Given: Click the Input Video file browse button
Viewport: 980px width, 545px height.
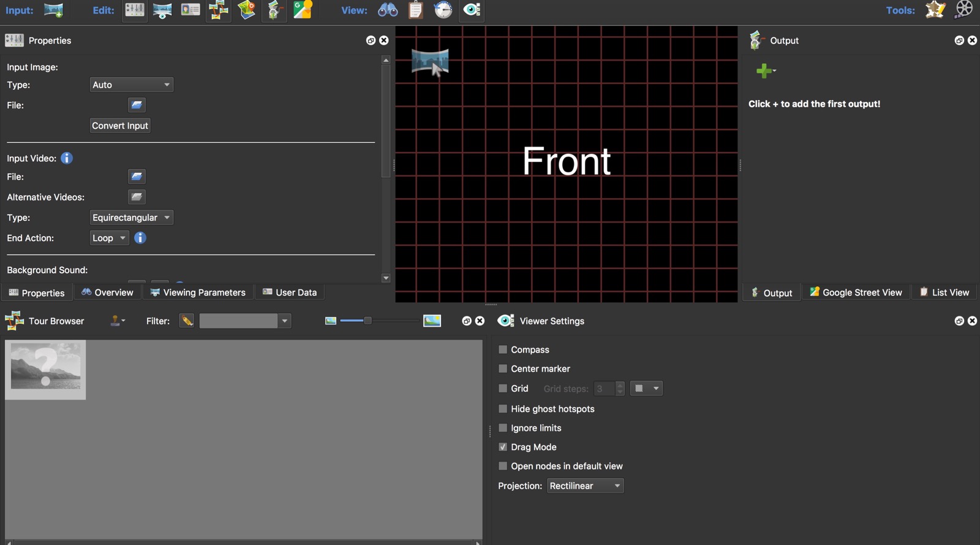Looking at the screenshot, I should pyautogui.click(x=137, y=177).
